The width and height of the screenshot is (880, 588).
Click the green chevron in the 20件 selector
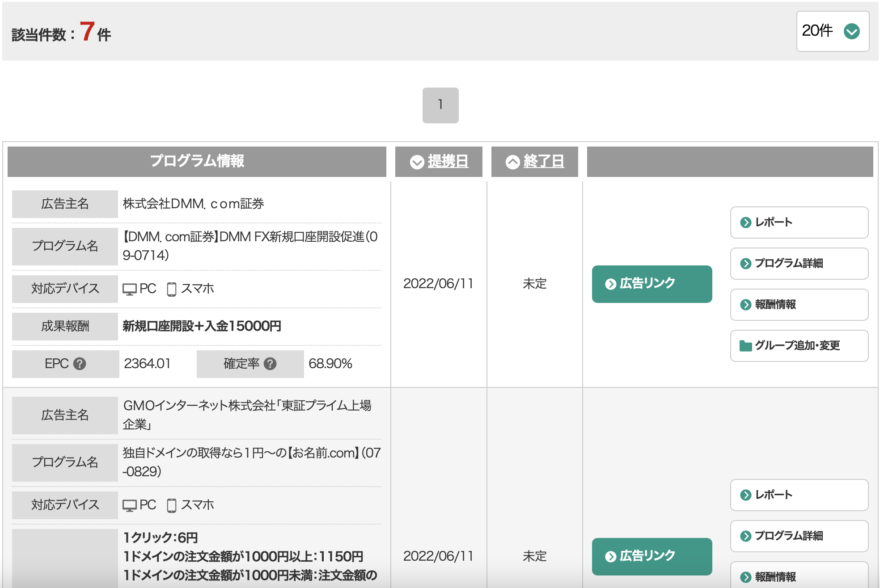click(x=851, y=31)
